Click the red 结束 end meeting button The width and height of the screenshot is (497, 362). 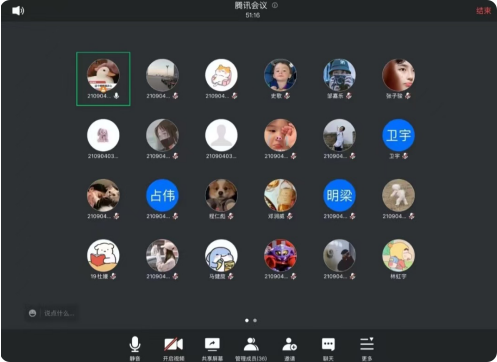pos(483,11)
